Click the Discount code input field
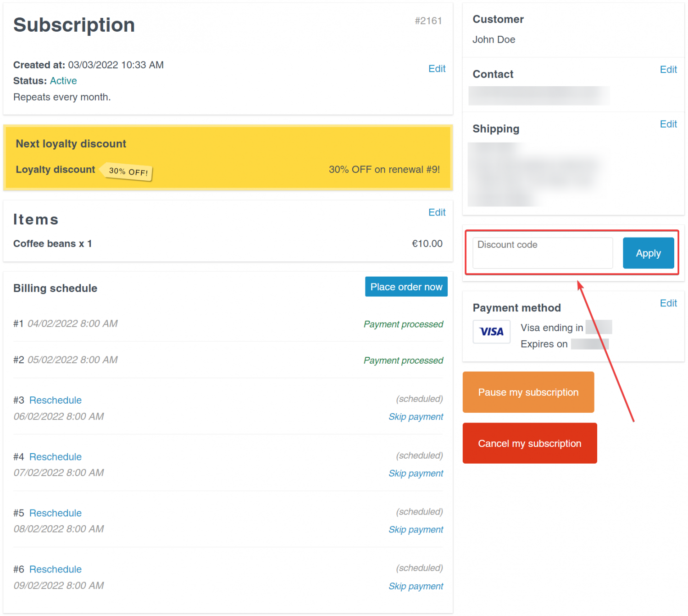This screenshot has width=688, height=616. (542, 253)
